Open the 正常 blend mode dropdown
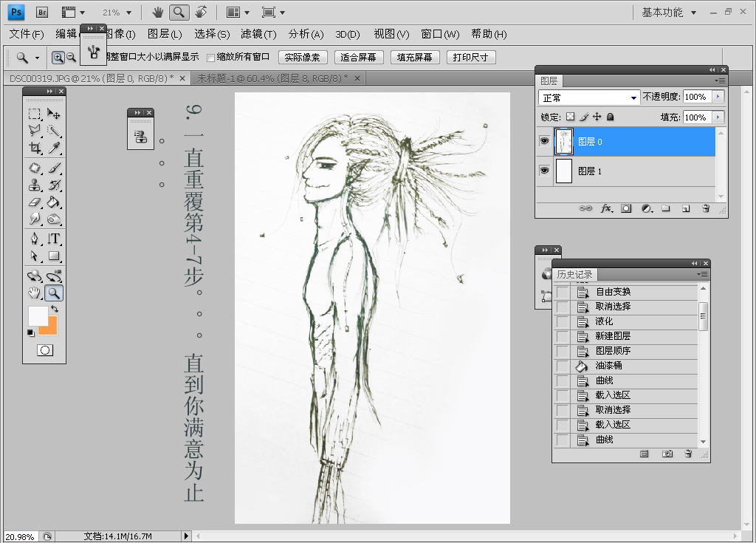This screenshot has height=543, width=756. [590, 98]
